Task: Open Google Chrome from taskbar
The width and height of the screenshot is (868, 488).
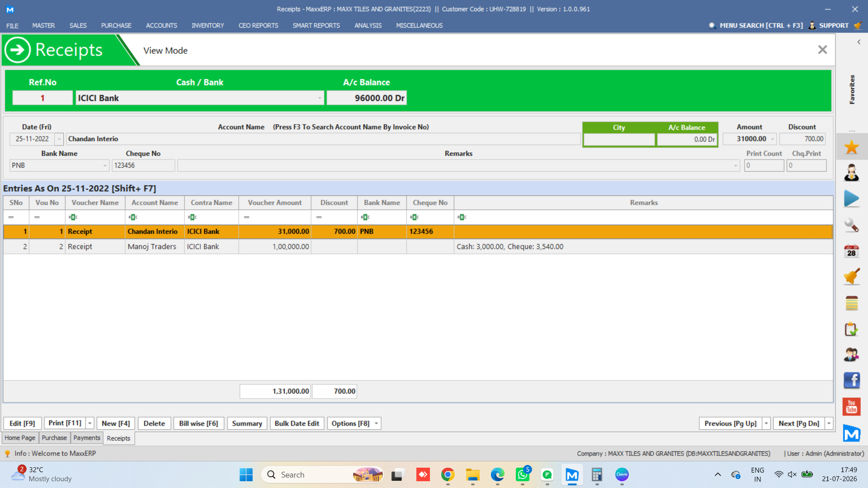Action: [x=448, y=474]
